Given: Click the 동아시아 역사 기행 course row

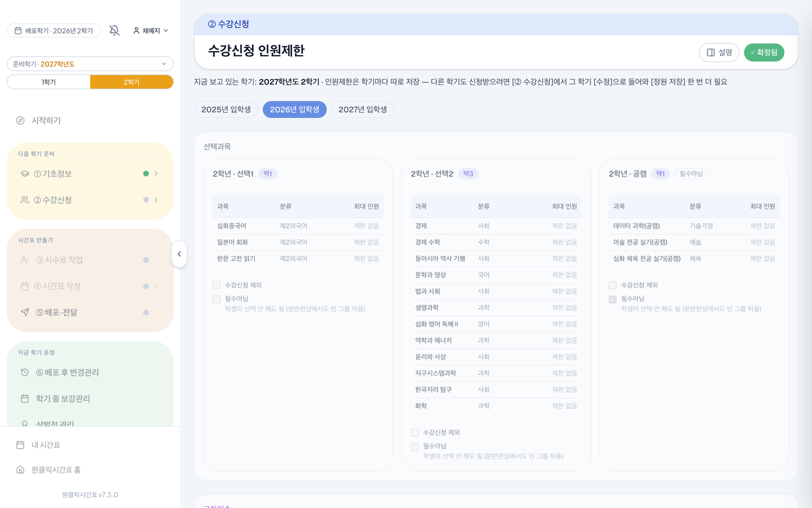Looking at the screenshot, I should (x=496, y=259).
